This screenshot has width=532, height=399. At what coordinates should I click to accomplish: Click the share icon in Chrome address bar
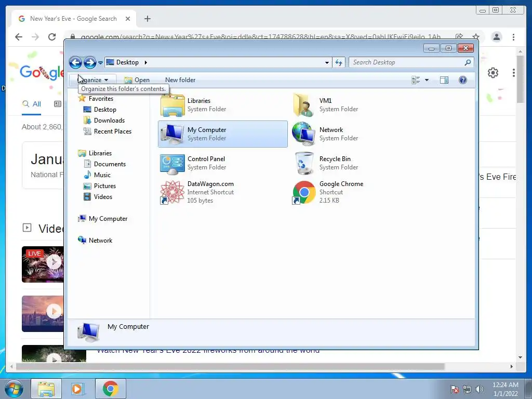[459, 37]
